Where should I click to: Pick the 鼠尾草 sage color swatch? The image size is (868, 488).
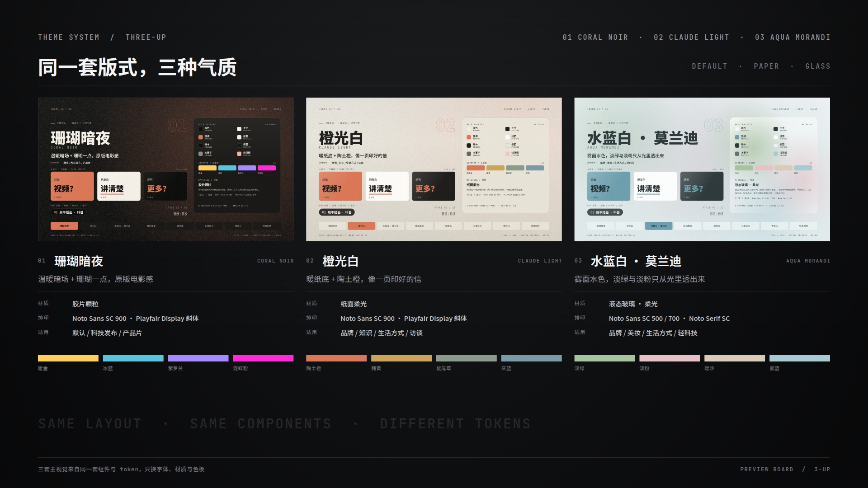click(x=467, y=358)
